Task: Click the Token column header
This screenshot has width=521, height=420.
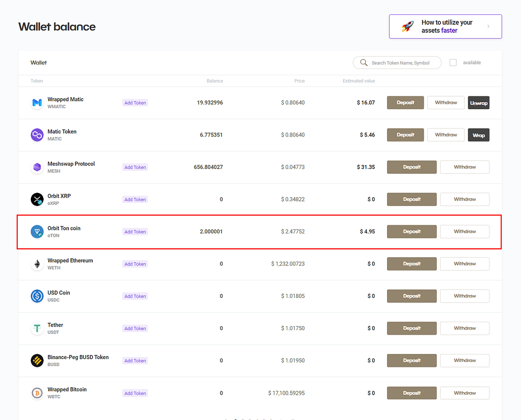Action: (37, 81)
